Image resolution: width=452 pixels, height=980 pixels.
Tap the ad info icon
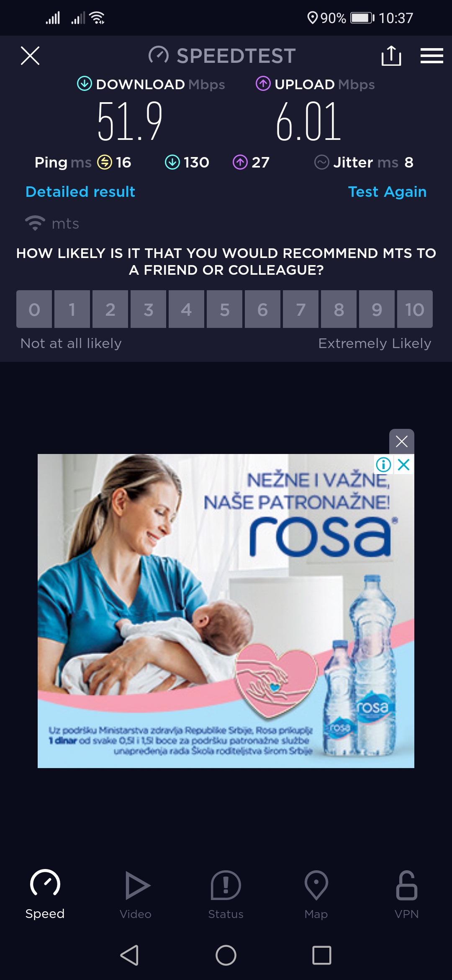[383, 464]
